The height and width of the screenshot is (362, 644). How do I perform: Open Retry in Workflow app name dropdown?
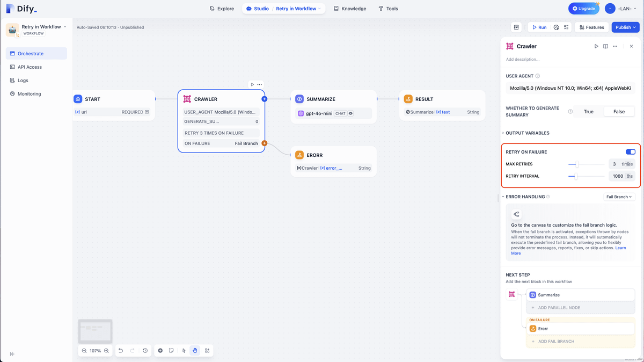(45, 27)
